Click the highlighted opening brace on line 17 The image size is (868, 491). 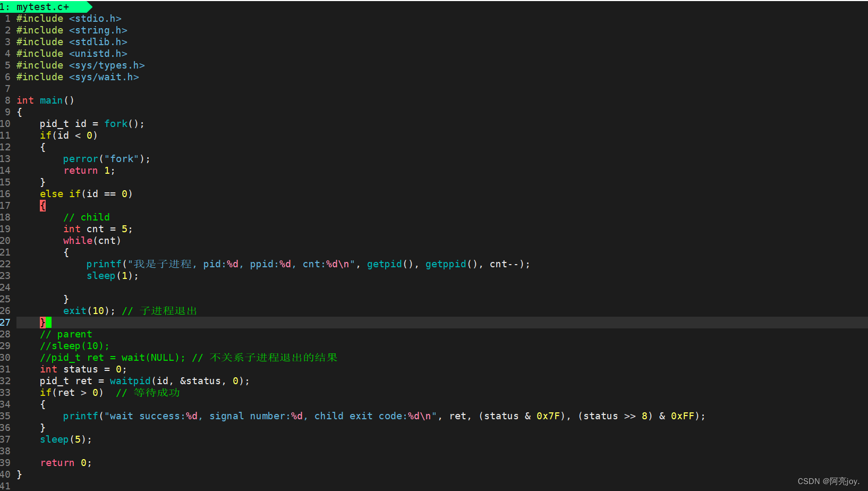pos(42,206)
